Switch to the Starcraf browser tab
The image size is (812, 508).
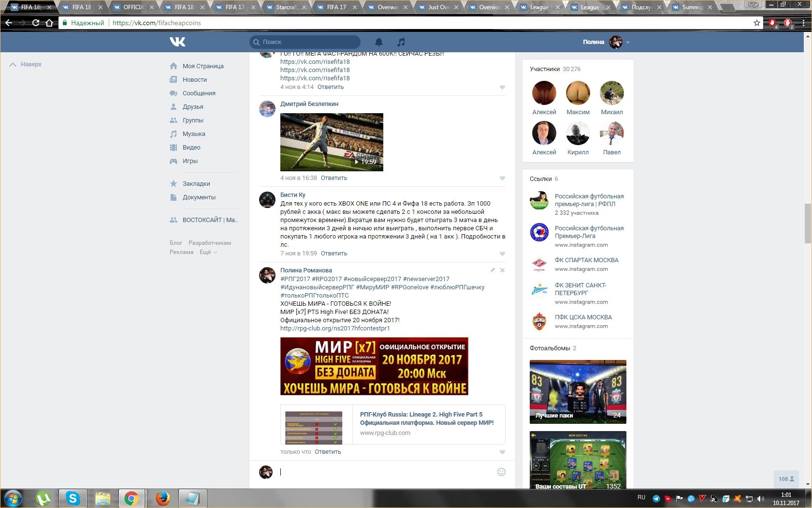click(286, 7)
